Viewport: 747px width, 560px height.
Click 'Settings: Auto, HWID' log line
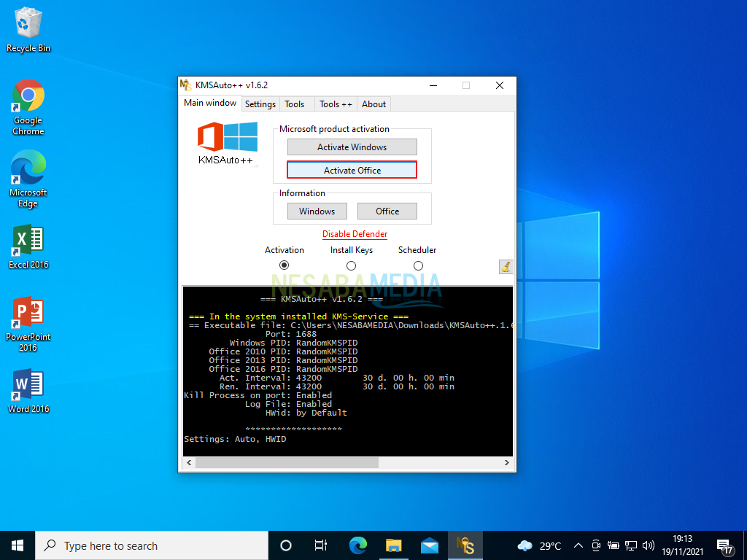tap(236, 439)
